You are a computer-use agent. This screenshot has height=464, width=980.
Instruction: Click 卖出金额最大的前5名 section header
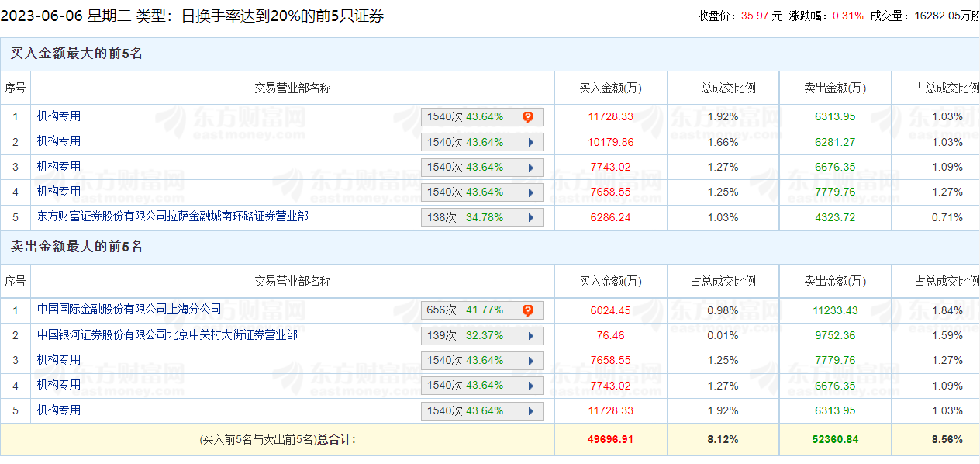(77, 248)
